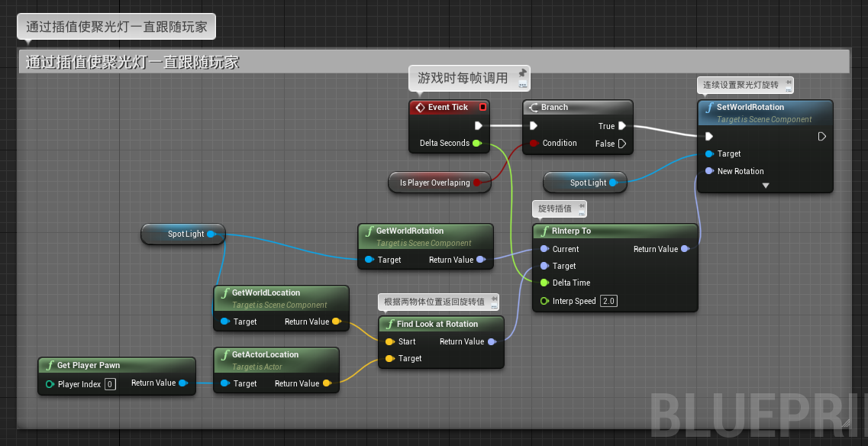Select the Is Player Overlaping variable node
This screenshot has height=446, width=868.
[440, 183]
